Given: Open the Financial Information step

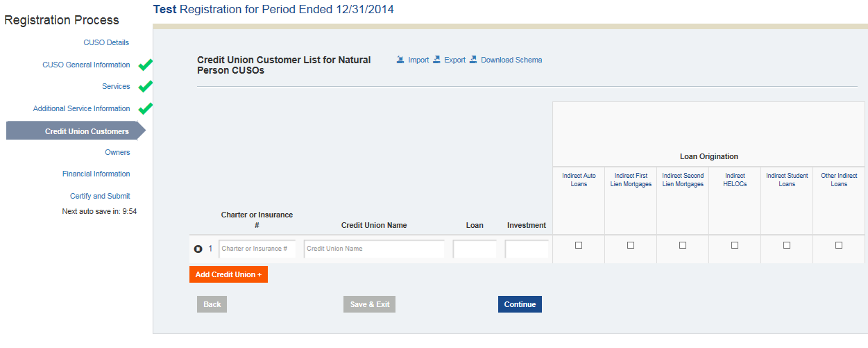Looking at the screenshot, I should click(96, 174).
